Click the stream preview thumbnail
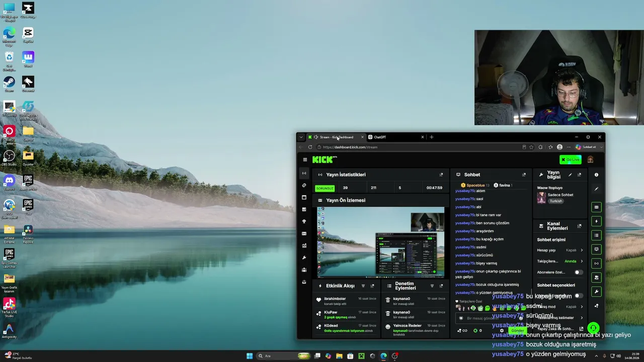The image size is (644, 362). pos(381,242)
